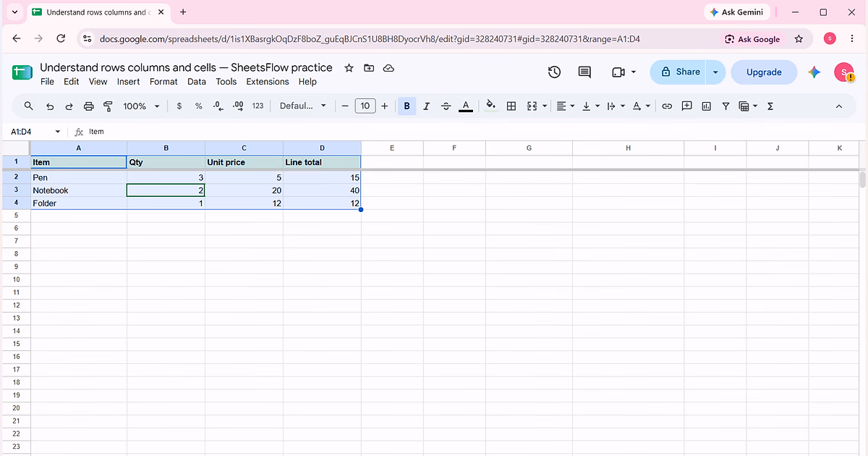Redo the last action
Viewport: 868px width, 456px height.
(x=69, y=106)
